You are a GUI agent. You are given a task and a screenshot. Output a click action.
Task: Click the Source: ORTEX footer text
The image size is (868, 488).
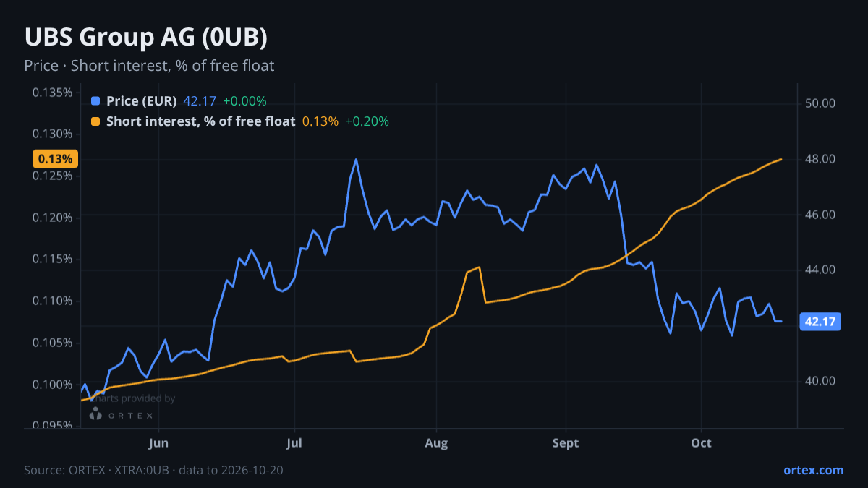(x=153, y=470)
